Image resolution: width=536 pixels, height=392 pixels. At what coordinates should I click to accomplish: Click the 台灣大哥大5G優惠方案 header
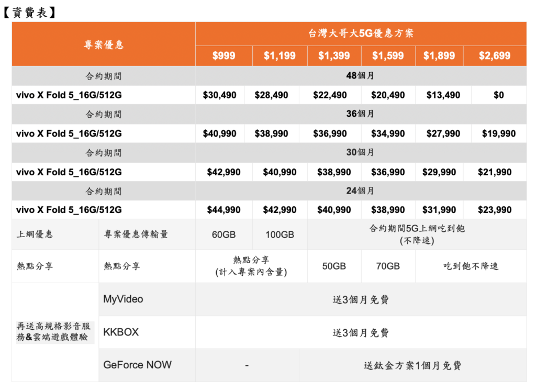tap(361, 33)
